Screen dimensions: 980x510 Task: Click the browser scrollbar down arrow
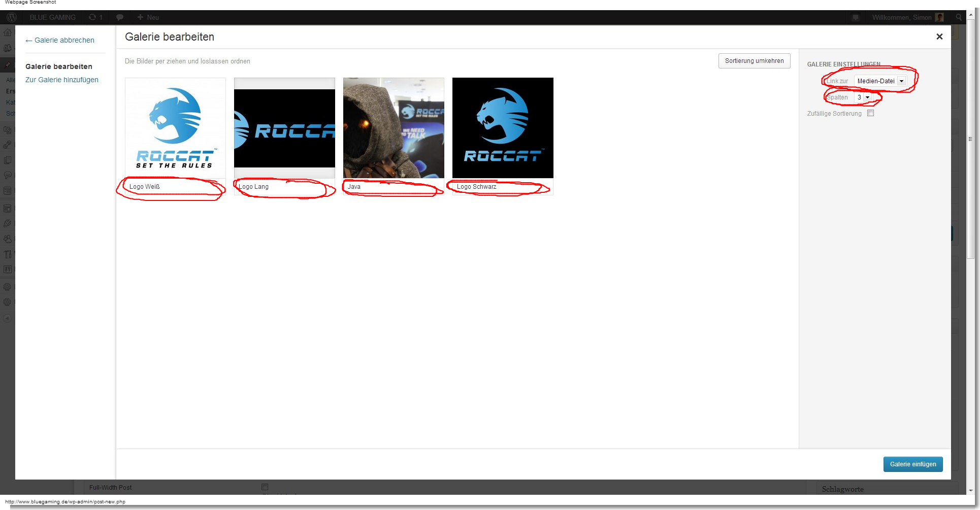(x=970, y=491)
